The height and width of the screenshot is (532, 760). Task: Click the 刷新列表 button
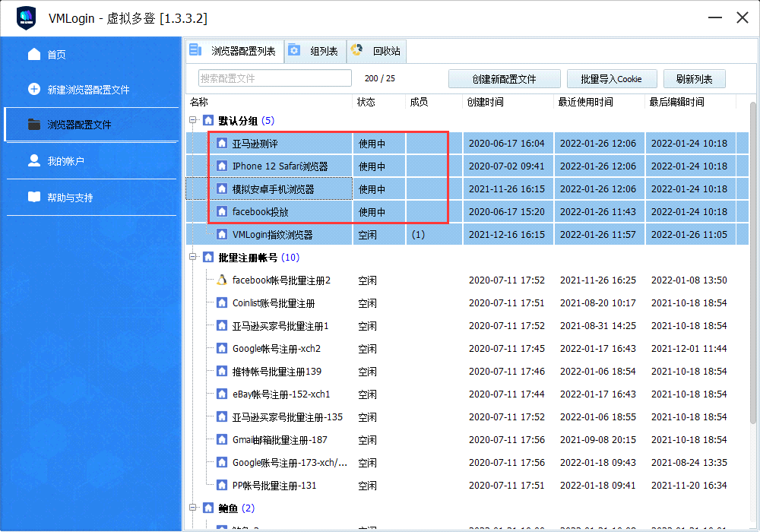click(694, 79)
